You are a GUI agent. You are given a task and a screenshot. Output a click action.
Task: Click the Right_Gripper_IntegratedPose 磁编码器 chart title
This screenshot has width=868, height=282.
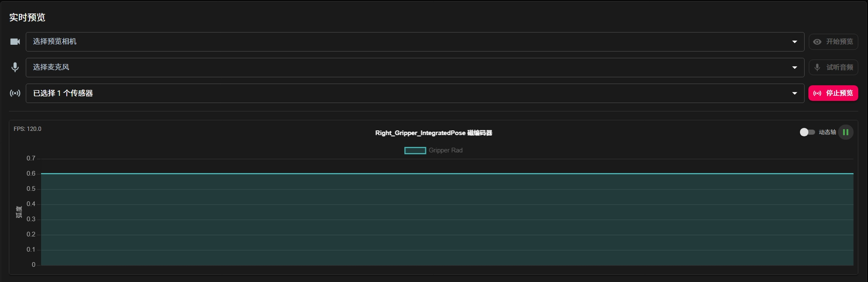point(434,133)
